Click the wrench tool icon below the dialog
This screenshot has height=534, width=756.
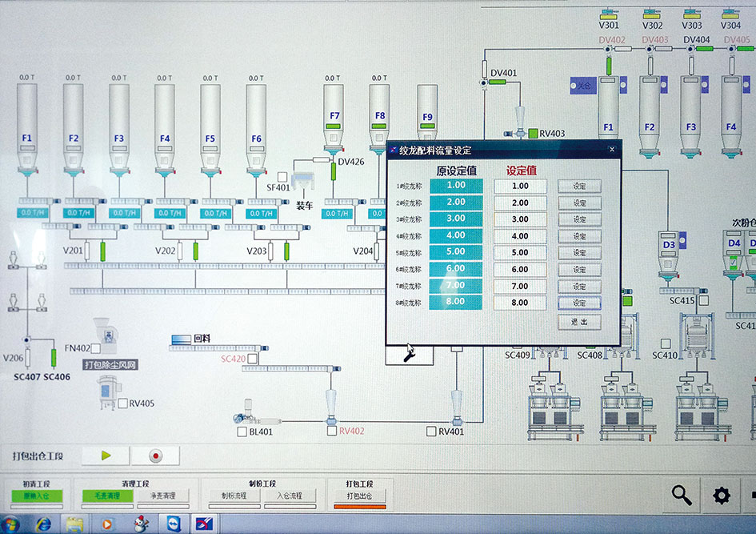tap(410, 356)
